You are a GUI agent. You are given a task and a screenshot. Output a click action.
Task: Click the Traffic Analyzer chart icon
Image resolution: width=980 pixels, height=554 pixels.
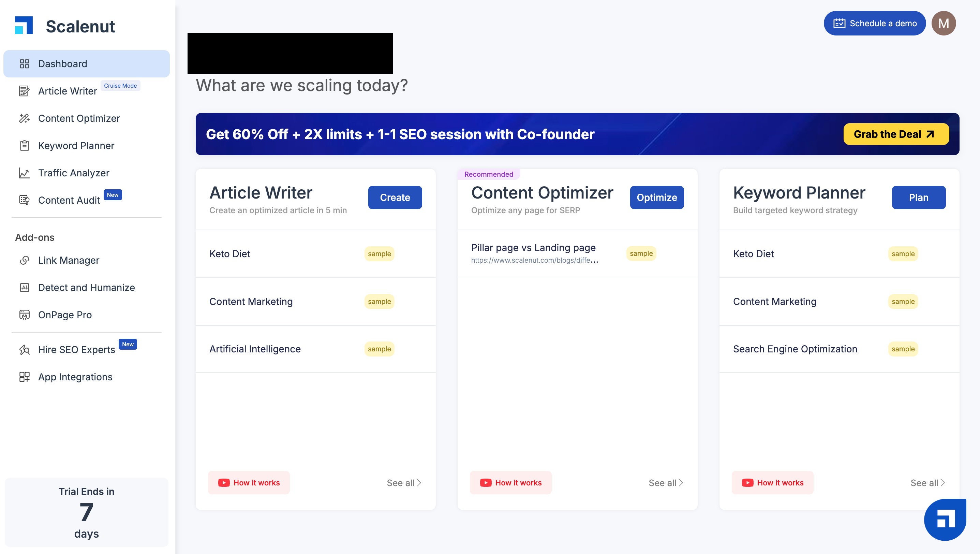[x=24, y=173]
